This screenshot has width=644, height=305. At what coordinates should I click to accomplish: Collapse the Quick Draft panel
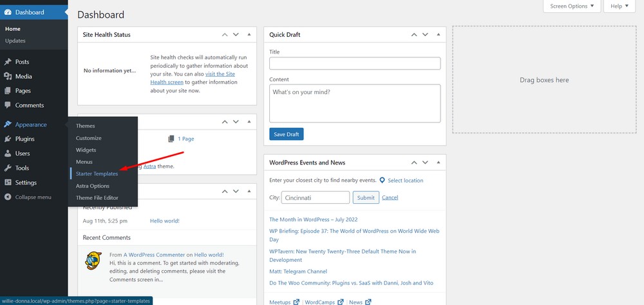pos(437,34)
